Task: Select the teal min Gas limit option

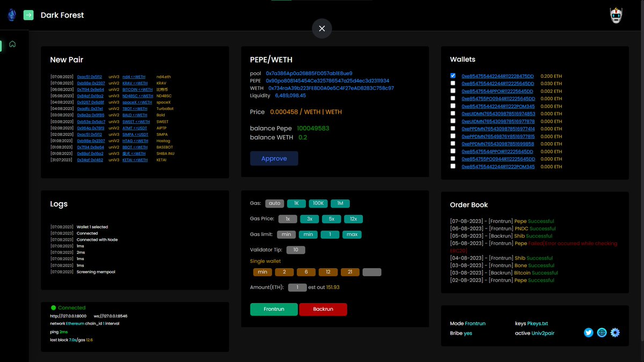Action: [308, 234]
